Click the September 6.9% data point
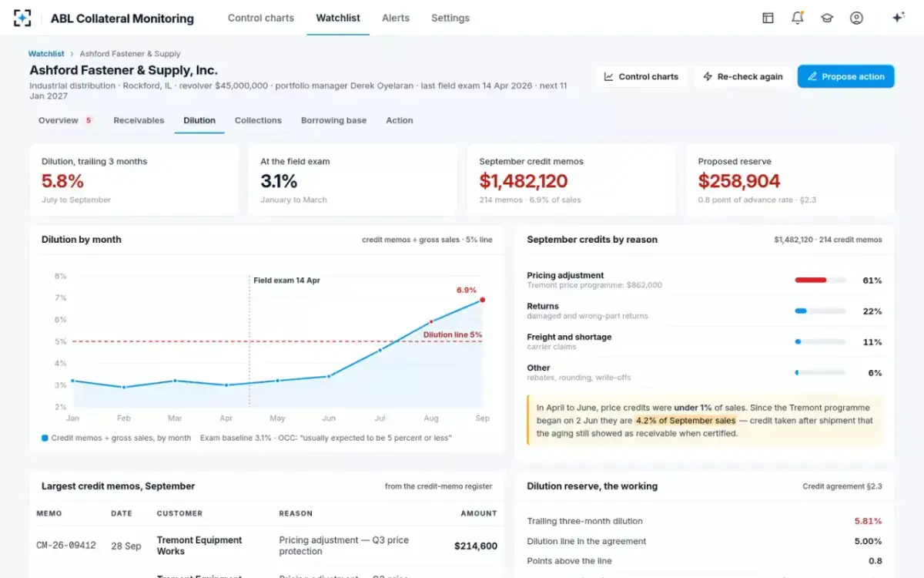924x578 pixels. pyautogui.click(x=482, y=300)
